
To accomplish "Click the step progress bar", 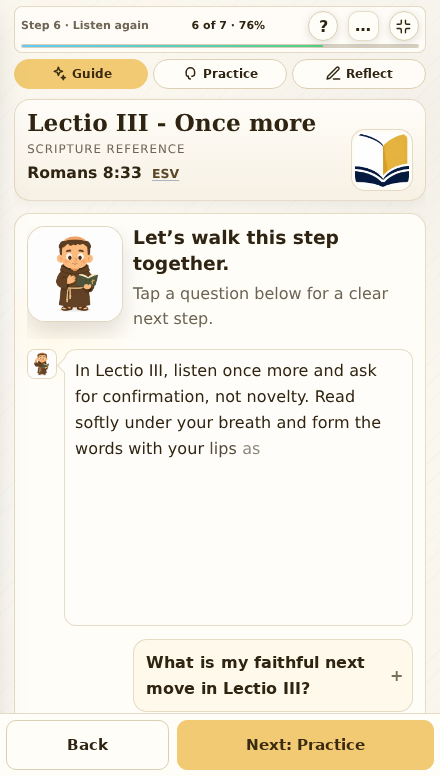I will tap(220, 46).
